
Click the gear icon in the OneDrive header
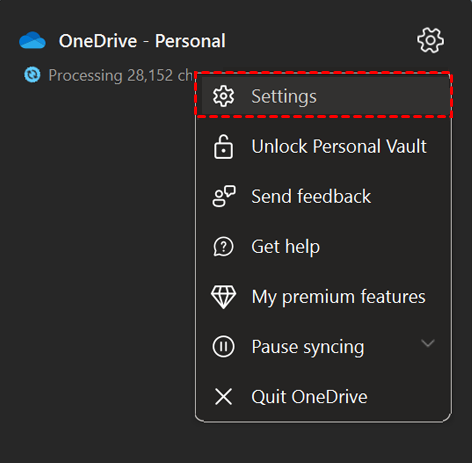[430, 41]
